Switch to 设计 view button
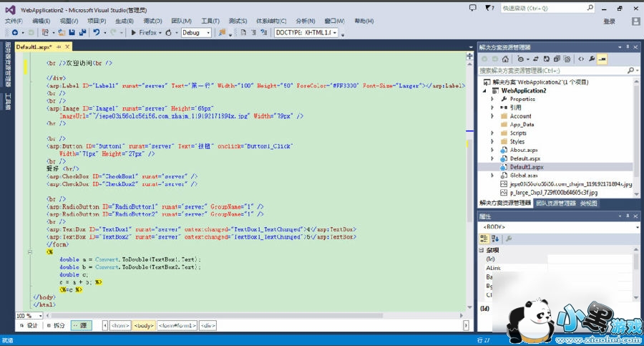The height and width of the screenshot is (346, 644). click(27, 325)
